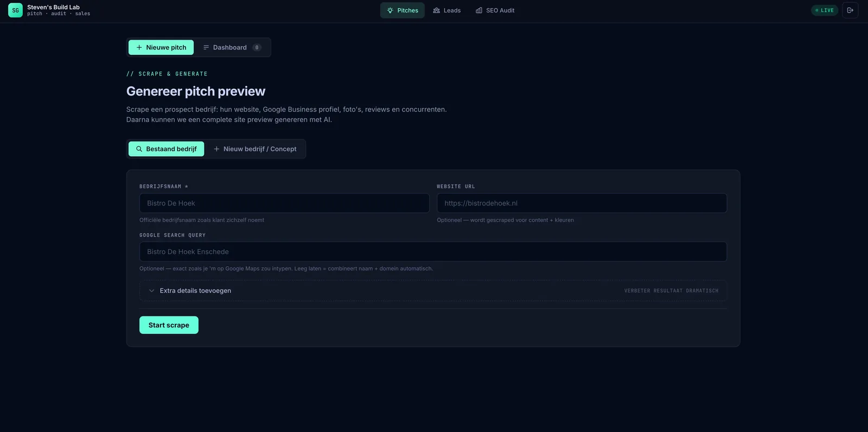
Task: Focus the Bedrijfsnaam input field
Action: tap(284, 203)
